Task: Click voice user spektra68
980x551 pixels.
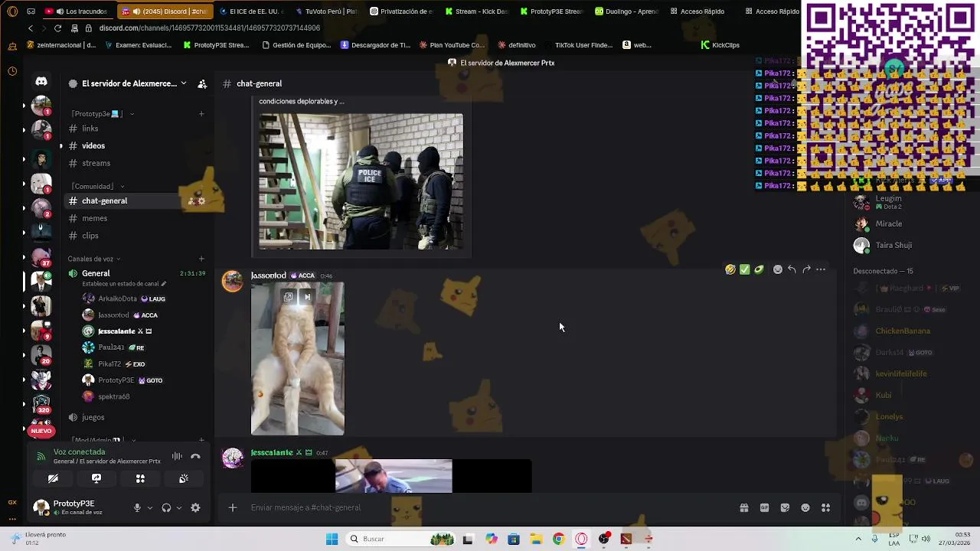Action: [113, 396]
